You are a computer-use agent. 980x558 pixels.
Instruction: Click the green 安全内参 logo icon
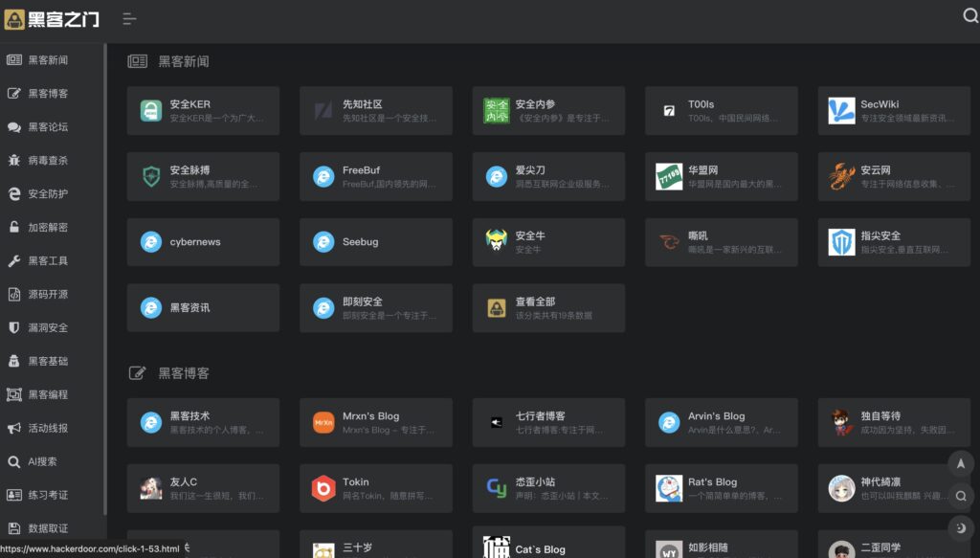pos(497,111)
